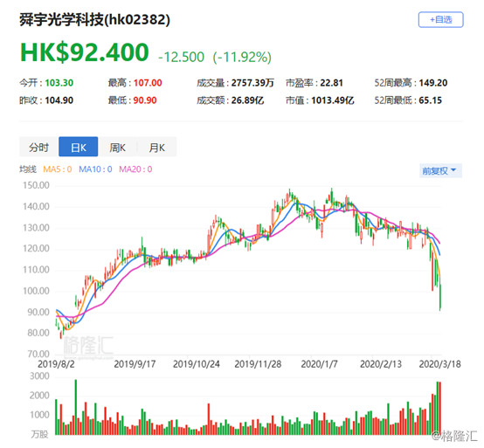This screenshot has width=484, height=448.
Task: Select the 日K daily candlestick tab
Action: (79, 148)
